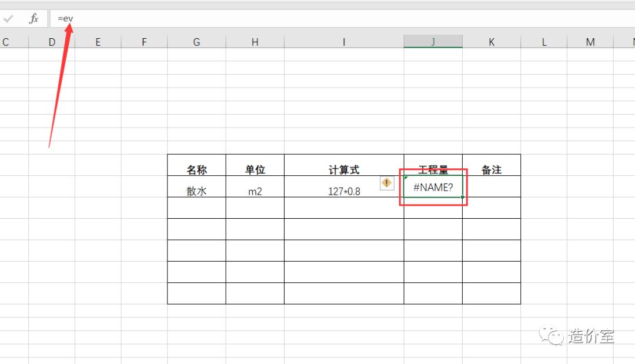Select column J by clicking its header
635x364 pixels.
coord(433,41)
